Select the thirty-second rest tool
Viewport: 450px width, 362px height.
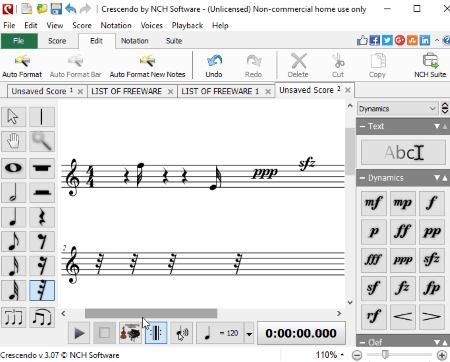click(x=42, y=290)
